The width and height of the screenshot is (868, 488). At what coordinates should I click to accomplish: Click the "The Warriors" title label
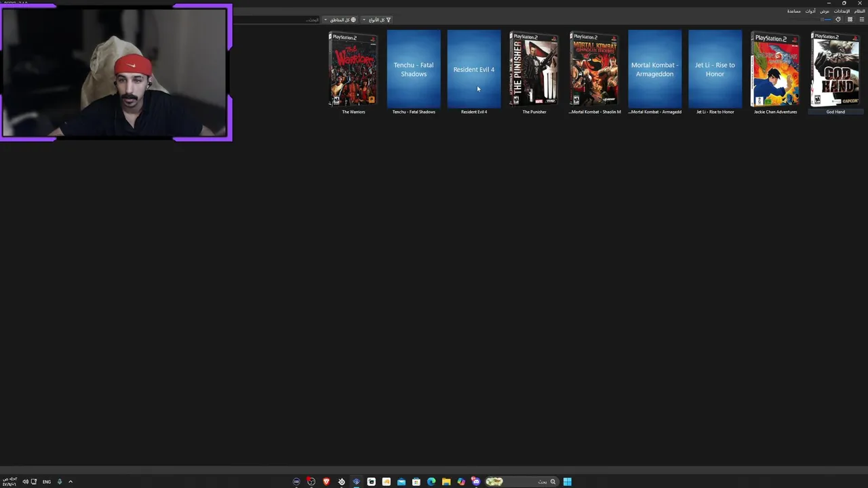353,112
